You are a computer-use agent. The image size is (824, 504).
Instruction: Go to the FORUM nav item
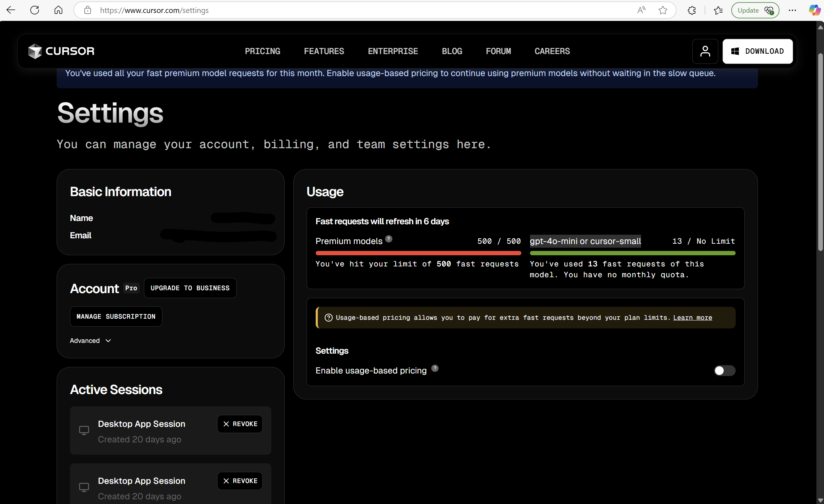click(x=498, y=51)
